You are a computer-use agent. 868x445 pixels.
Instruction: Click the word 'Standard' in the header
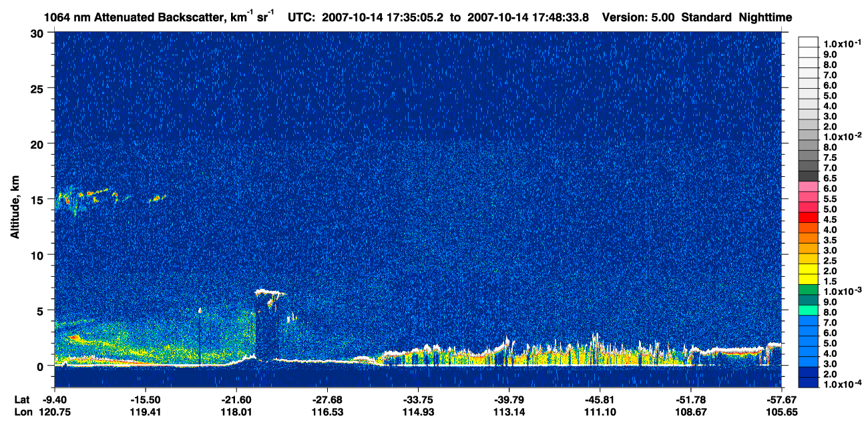(706, 17)
